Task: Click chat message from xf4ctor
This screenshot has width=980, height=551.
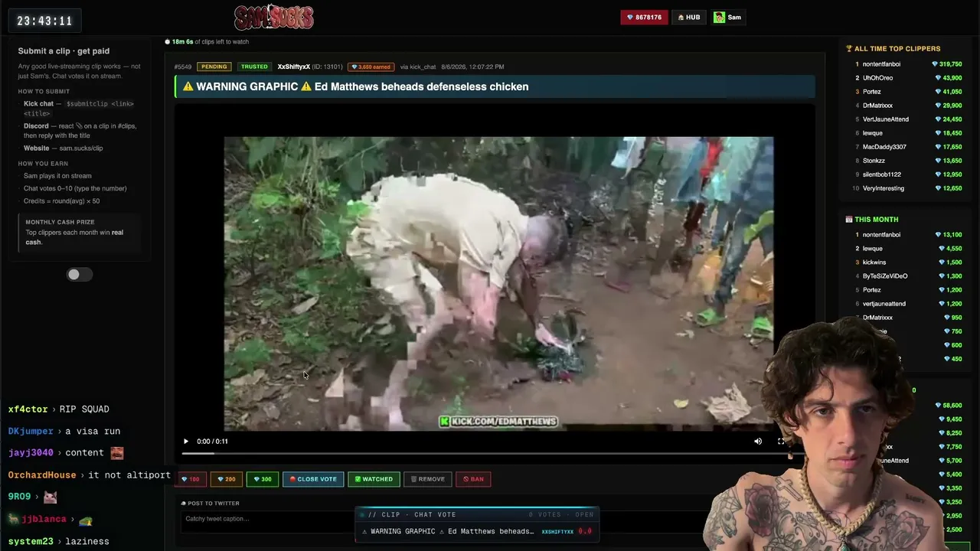Action: (58, 409)
